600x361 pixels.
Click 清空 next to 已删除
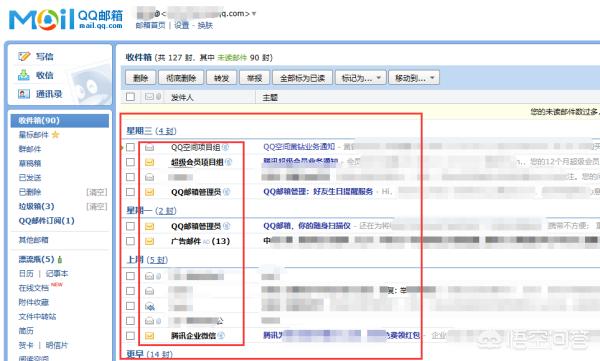tap(97, 192)
